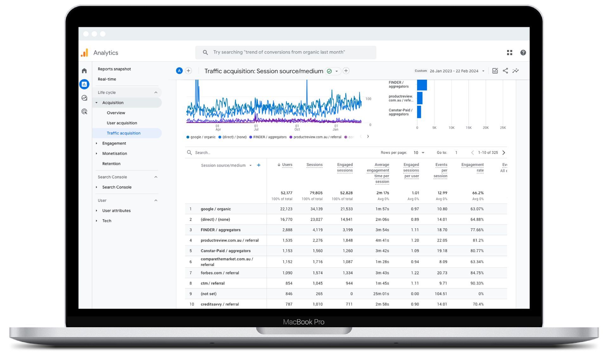Screen dimensions: 608x364
Task: Sort by Engaged sessions per user
Action: pos(411,170)
